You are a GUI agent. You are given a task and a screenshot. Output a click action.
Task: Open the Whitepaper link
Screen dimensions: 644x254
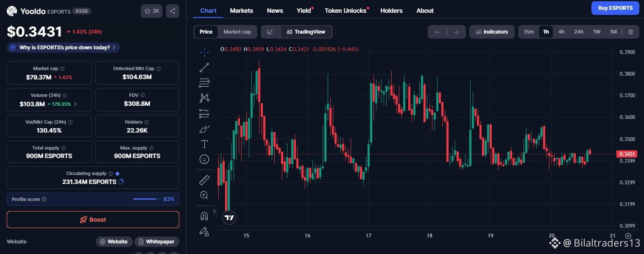coord(156,242)
